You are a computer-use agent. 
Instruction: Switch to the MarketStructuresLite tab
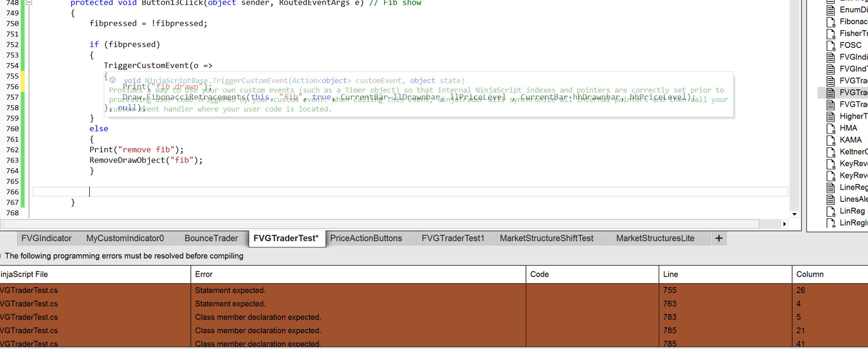(x=655, y=238)
